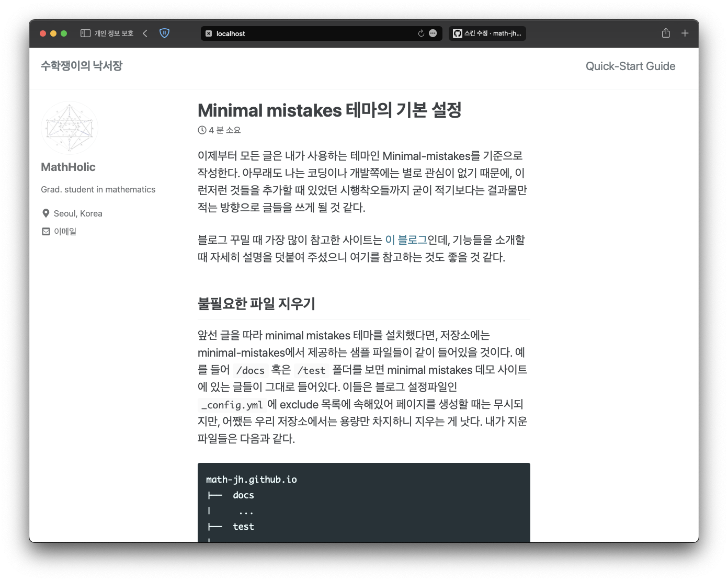This screenshot has height=581, width=728.
Task: Click the 개인 정보 보호 label
Action: [x=113, y=33]
